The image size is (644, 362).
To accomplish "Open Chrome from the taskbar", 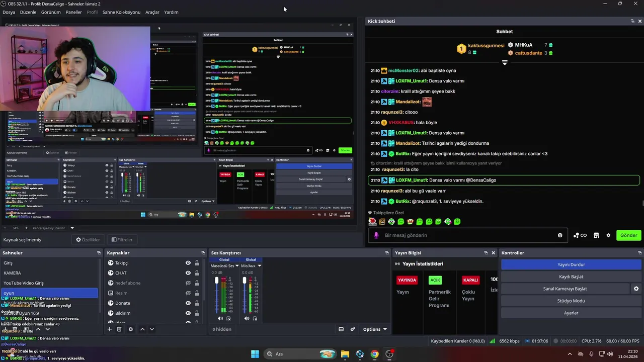I will (x=374, y=354).
